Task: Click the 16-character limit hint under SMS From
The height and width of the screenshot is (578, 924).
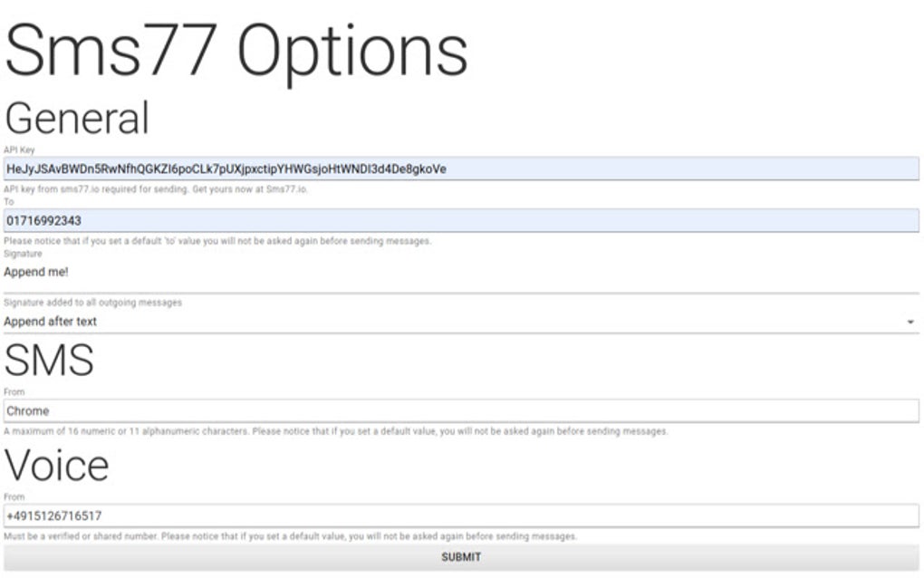Action: [335, 431]
